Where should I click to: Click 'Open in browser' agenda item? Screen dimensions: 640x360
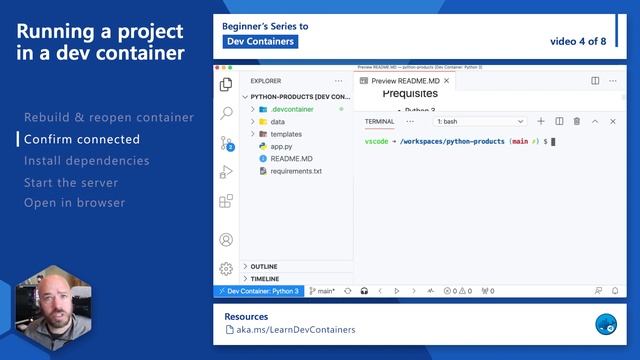75,203
